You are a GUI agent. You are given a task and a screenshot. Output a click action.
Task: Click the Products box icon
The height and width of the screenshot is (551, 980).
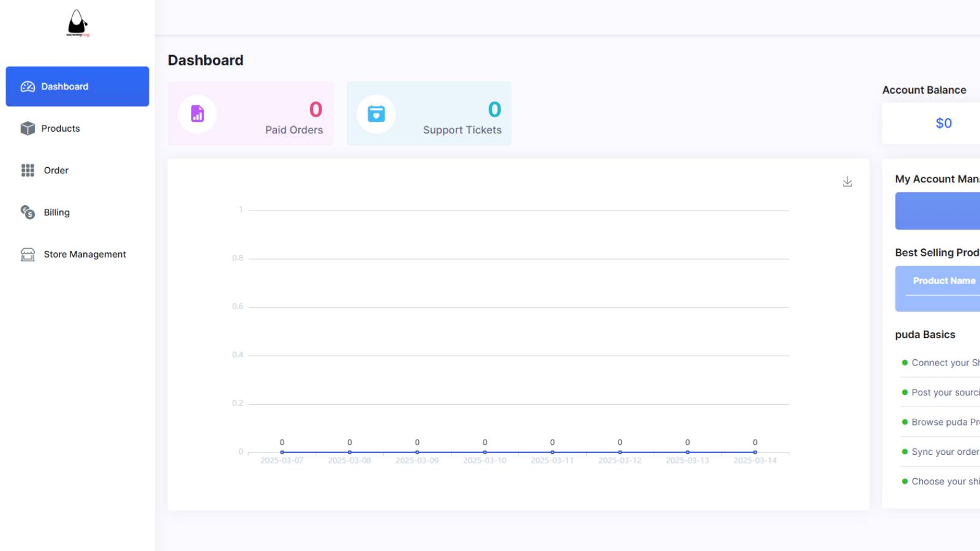click(28, 129)
